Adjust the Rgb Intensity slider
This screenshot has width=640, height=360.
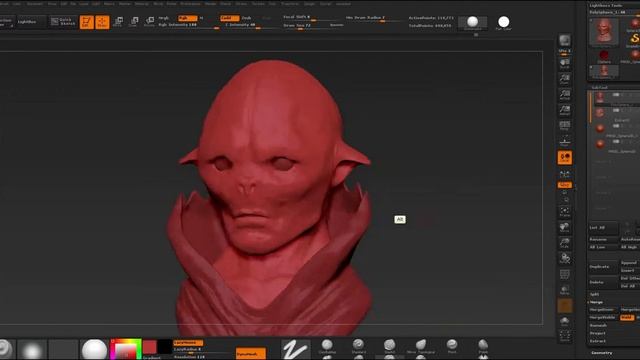189,25
